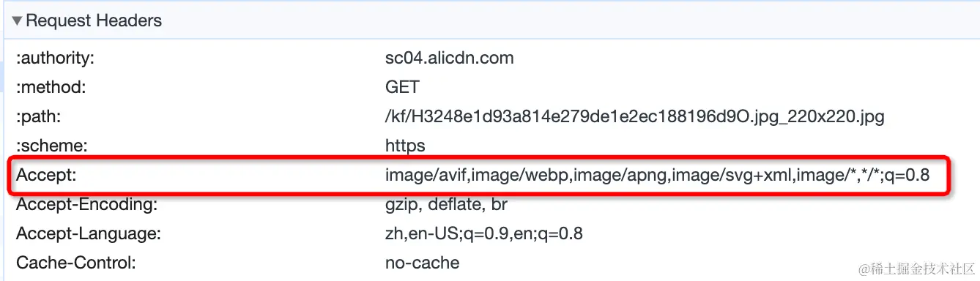The image size is (980, 281).
Task: Select the Cache-Control header name
Action: [x=76, y=262]
